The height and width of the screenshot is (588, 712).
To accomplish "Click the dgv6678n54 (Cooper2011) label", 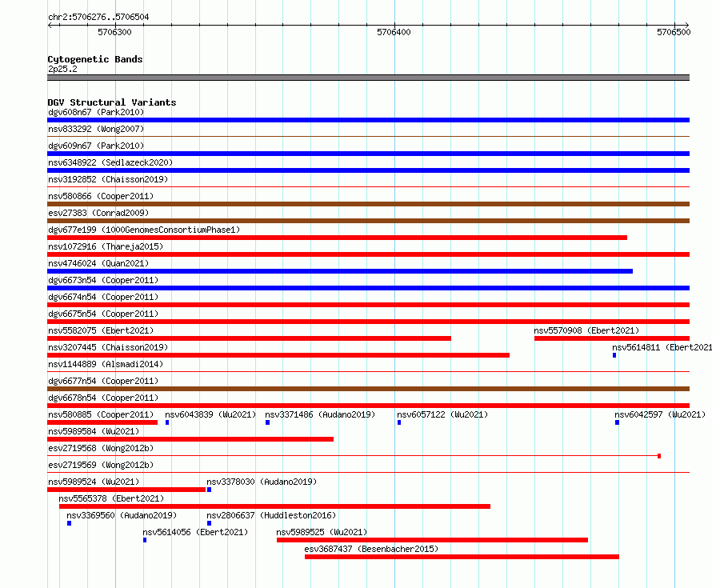I will [103, 398].
